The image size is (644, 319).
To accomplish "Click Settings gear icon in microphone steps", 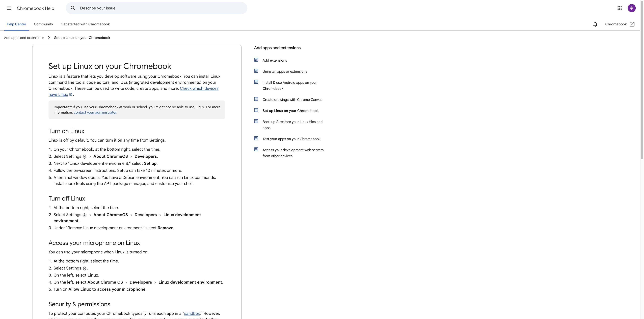I will [x=85, y=268].
